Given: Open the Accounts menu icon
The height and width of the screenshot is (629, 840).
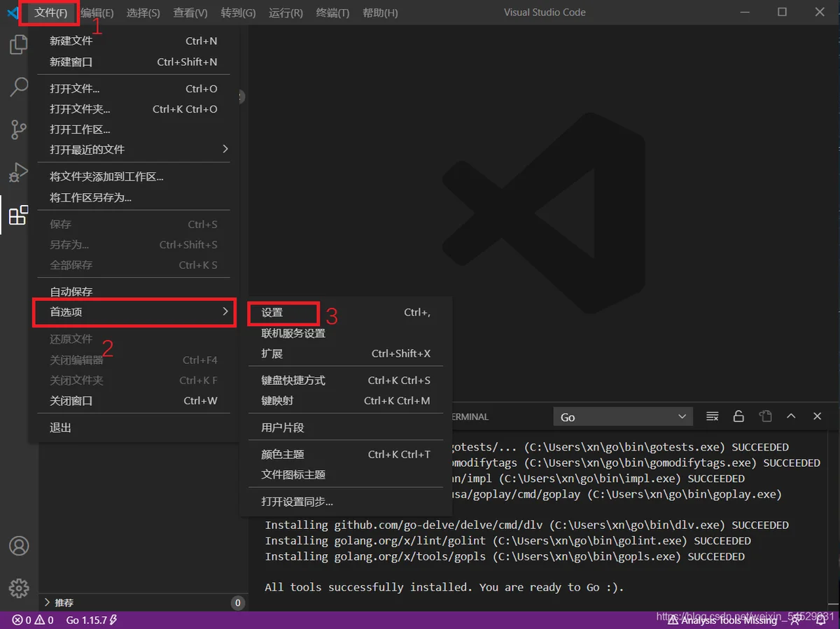Looking at the screenshot, I should pos(19,546).
